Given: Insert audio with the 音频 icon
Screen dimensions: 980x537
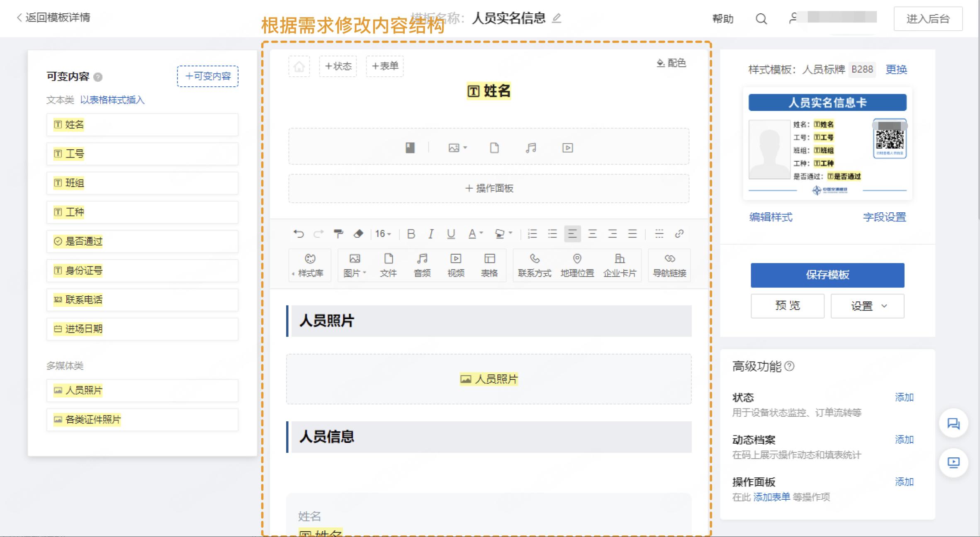Looking at the screenshot, I should tap(422, 265).
